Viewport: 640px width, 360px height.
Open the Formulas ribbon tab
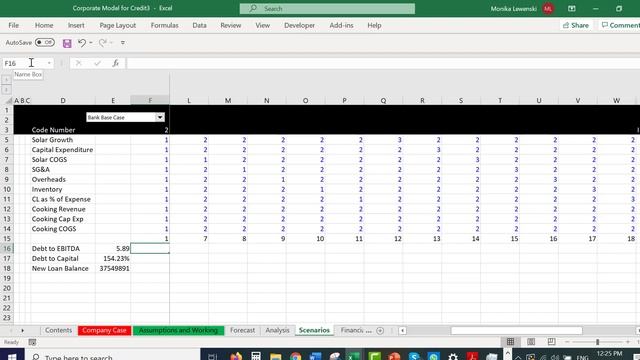tap(164, 25)
